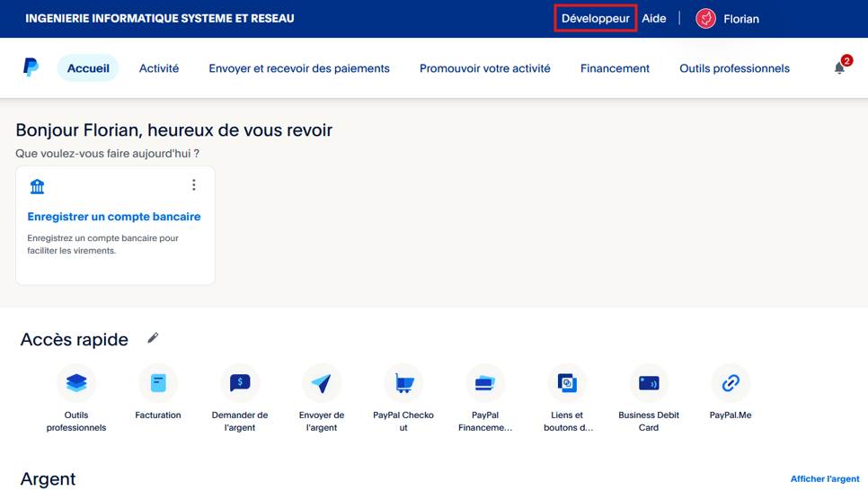The height and width of the screenshot is (491, 868).
Task: Open the notifications bell icon
Action: 839,68
